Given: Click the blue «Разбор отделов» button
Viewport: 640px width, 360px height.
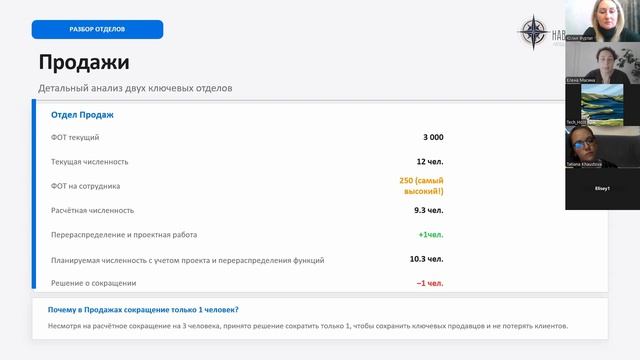Looking at the screenshot, I should pos(98,29).
